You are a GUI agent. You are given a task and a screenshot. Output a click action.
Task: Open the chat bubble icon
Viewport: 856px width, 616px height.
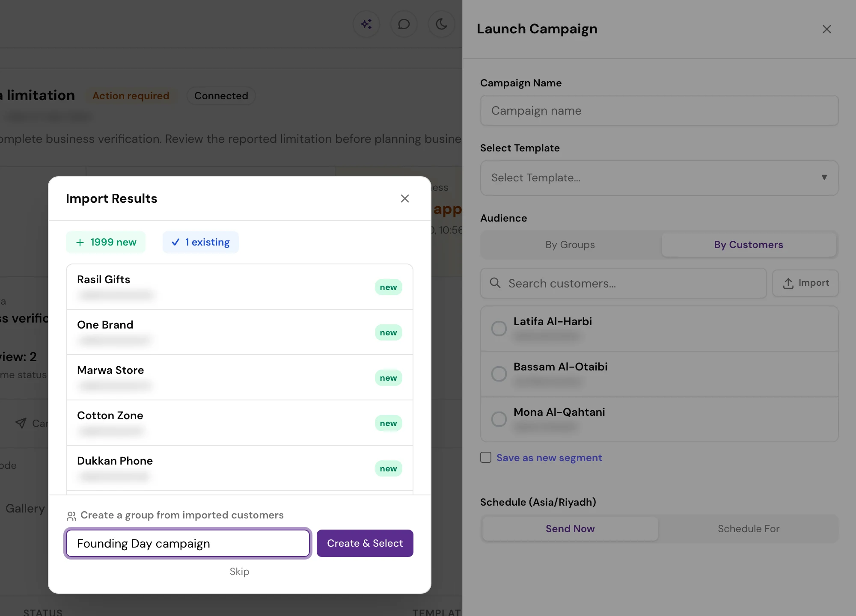(404, 24)
